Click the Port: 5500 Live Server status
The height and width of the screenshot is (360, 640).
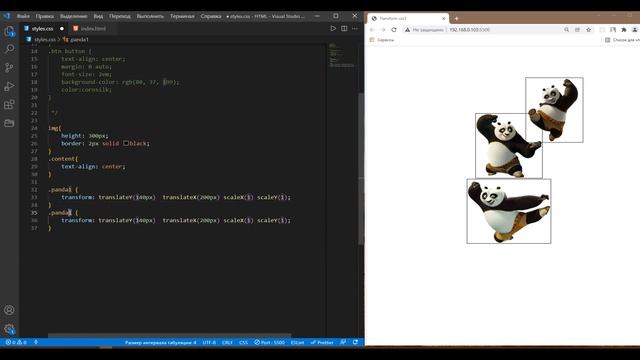[269, 342]
